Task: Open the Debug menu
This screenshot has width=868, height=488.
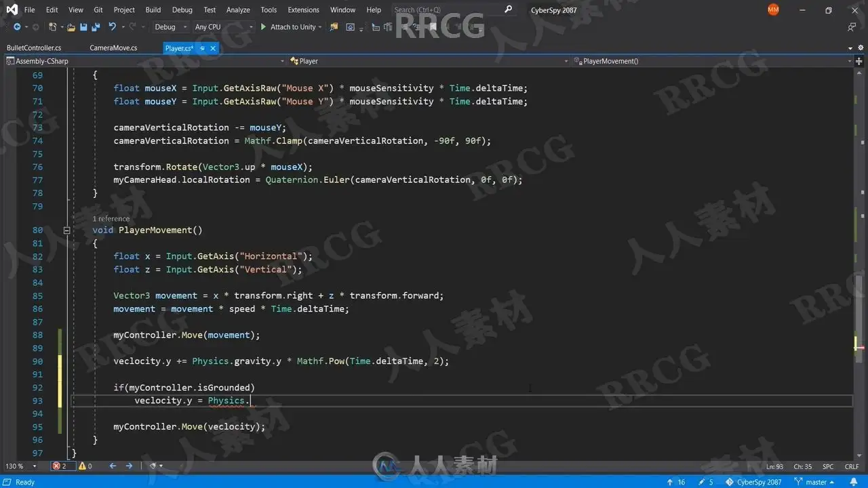Action: pos(182,9)
